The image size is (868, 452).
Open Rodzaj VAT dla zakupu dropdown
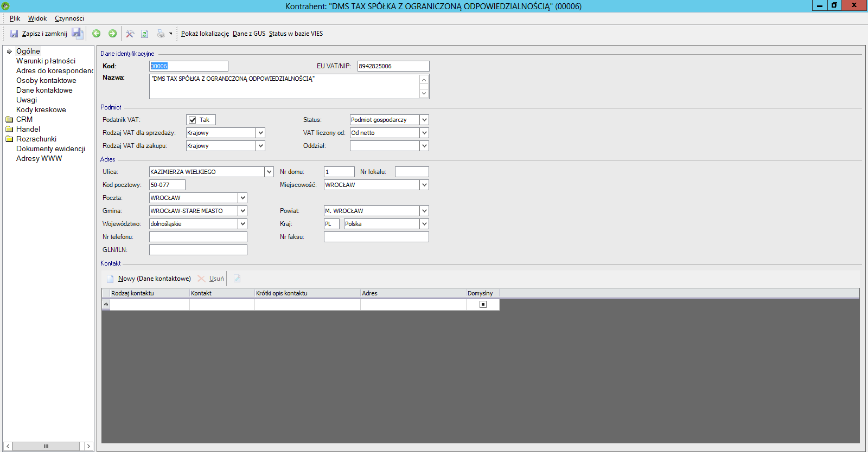(260, 146)
